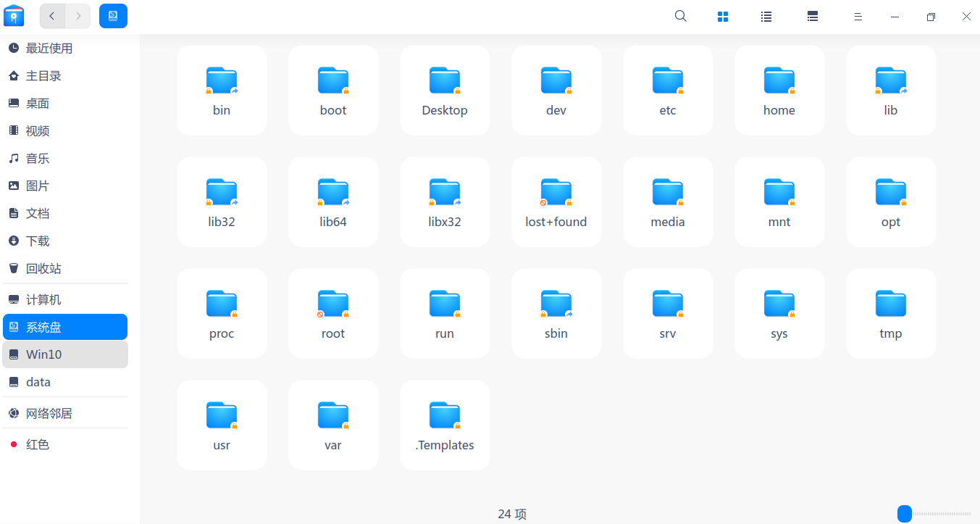Open 网络邻居 network neighbors
Image resolution: width=980 pixels, height=524 pixels.
click(49, 414)
